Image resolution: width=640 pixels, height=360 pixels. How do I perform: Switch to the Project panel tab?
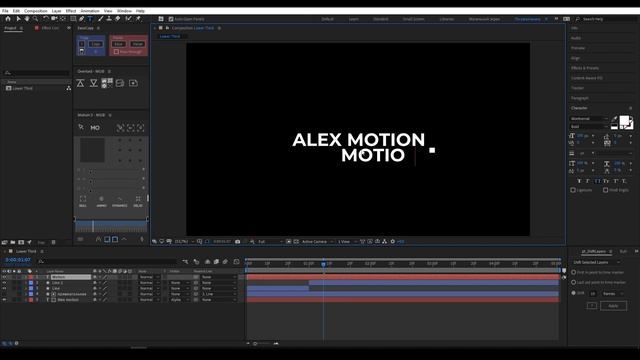pyautogui.click(x=11, y=28)
